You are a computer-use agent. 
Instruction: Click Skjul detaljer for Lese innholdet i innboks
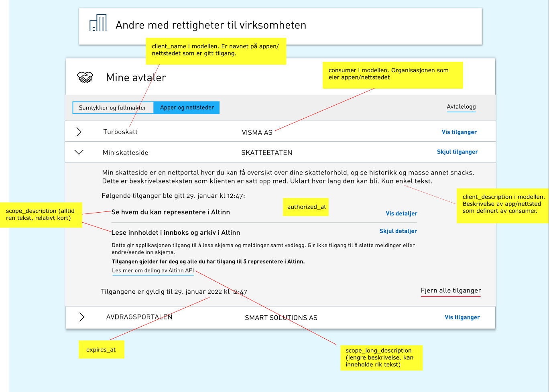(398, 231)
